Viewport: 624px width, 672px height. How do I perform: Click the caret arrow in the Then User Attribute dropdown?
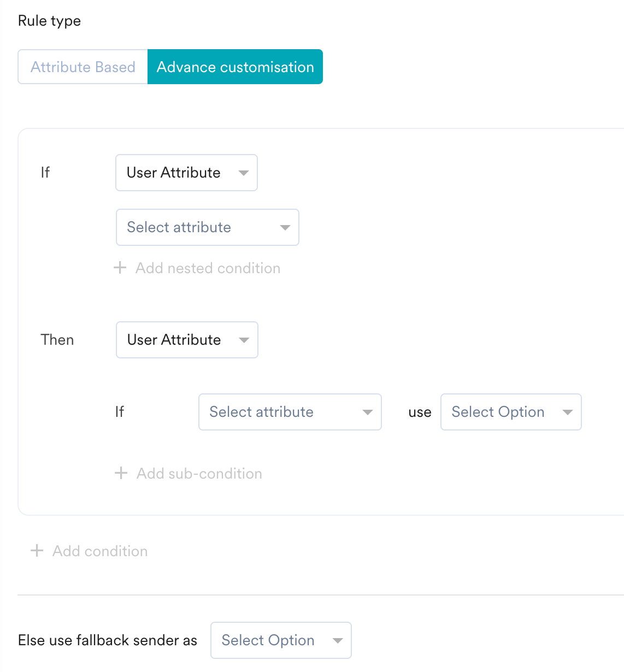tap(244, 340)
